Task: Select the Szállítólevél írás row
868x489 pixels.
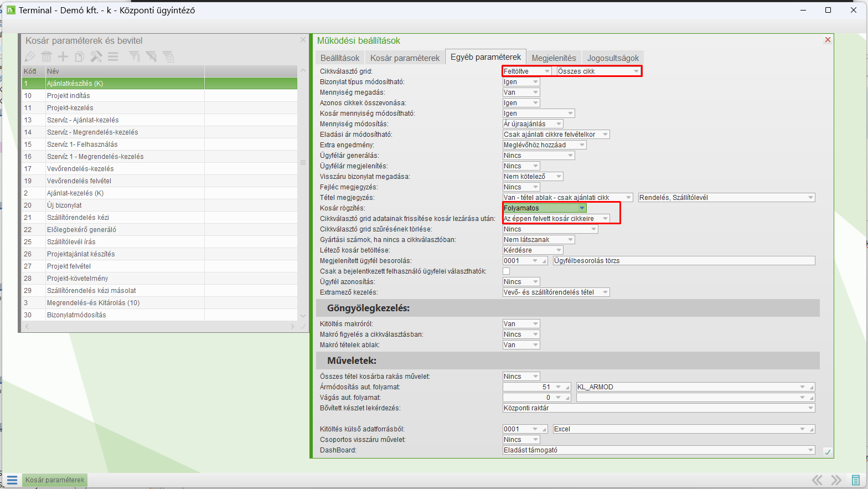Action: click(x=159, y=242)
